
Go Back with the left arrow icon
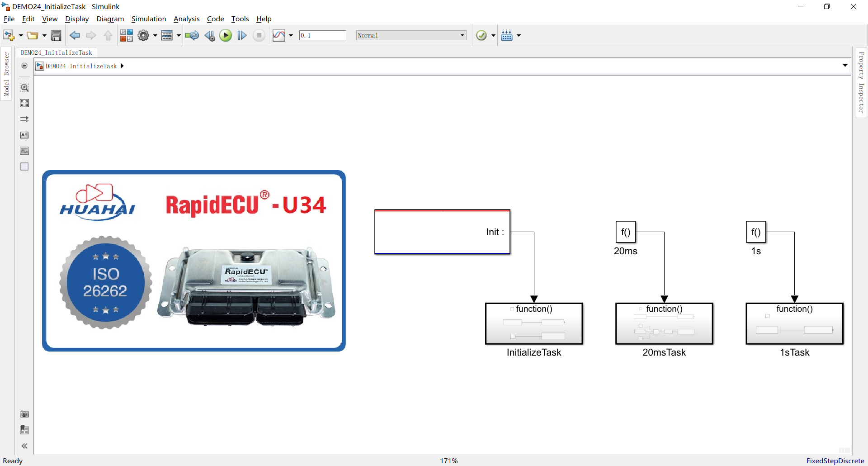(x=75, y=35)
